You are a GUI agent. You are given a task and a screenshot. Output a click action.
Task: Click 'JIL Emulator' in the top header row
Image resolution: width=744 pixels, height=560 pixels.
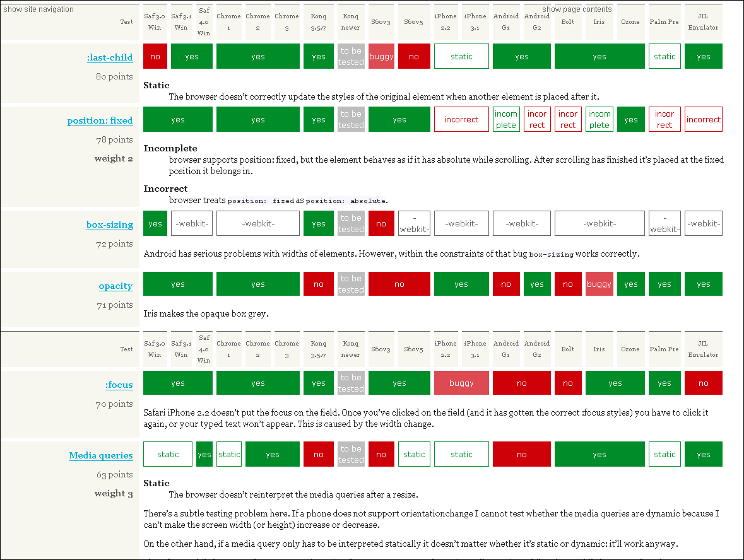coord(703,22)
